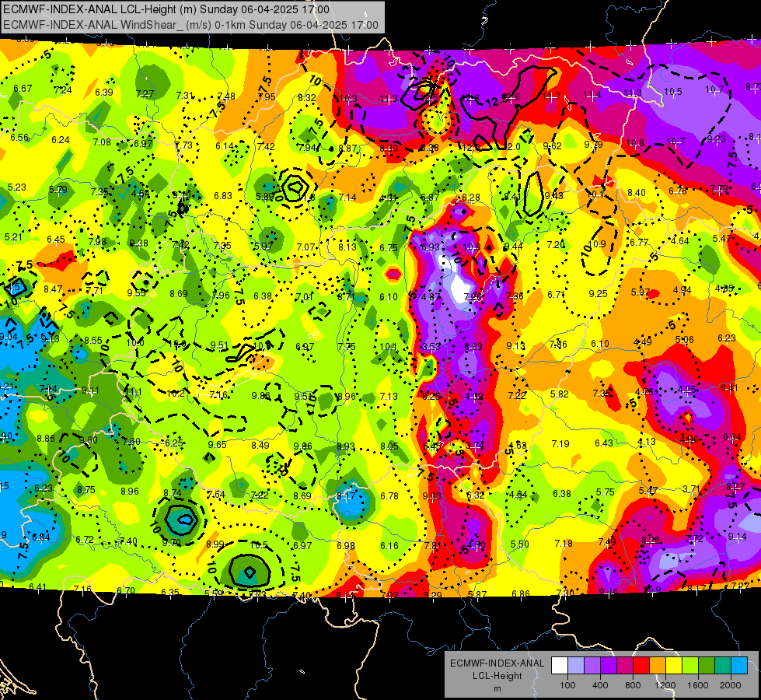Click the map value 8.28
This screenshot has width=761, height=700.
(x=471, y=198)
